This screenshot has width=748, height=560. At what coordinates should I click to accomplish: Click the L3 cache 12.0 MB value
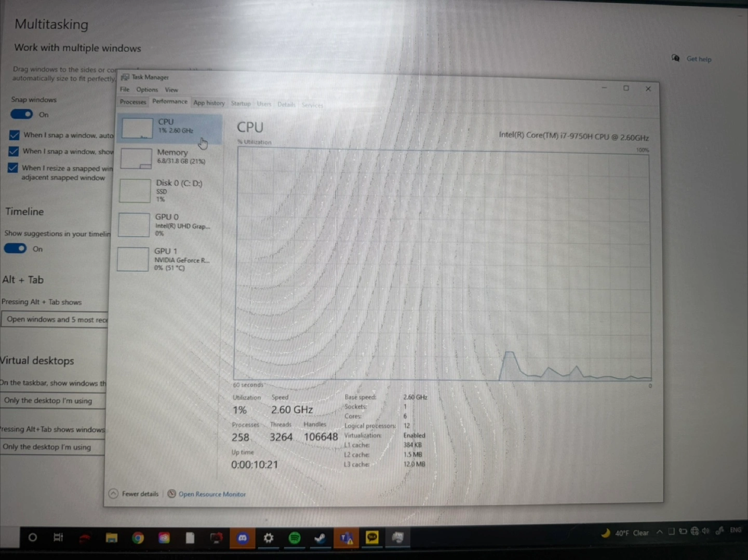point(414,464)
